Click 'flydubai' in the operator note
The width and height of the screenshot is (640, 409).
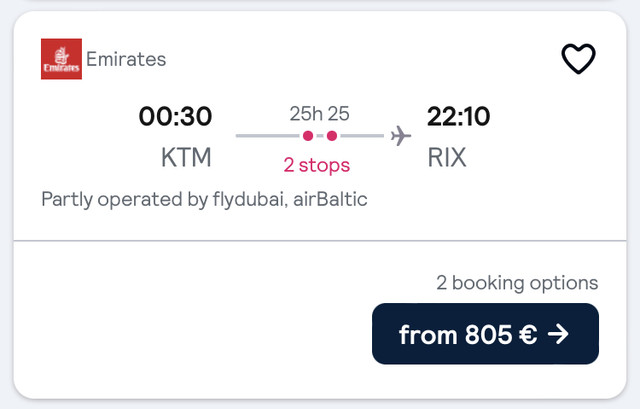[x=249, y=199]
